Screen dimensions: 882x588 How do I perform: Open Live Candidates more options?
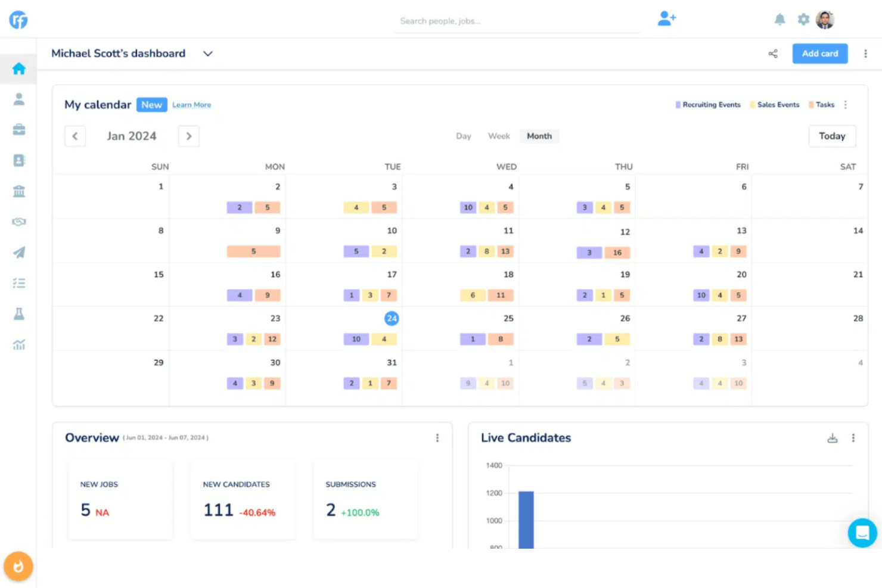853,438
